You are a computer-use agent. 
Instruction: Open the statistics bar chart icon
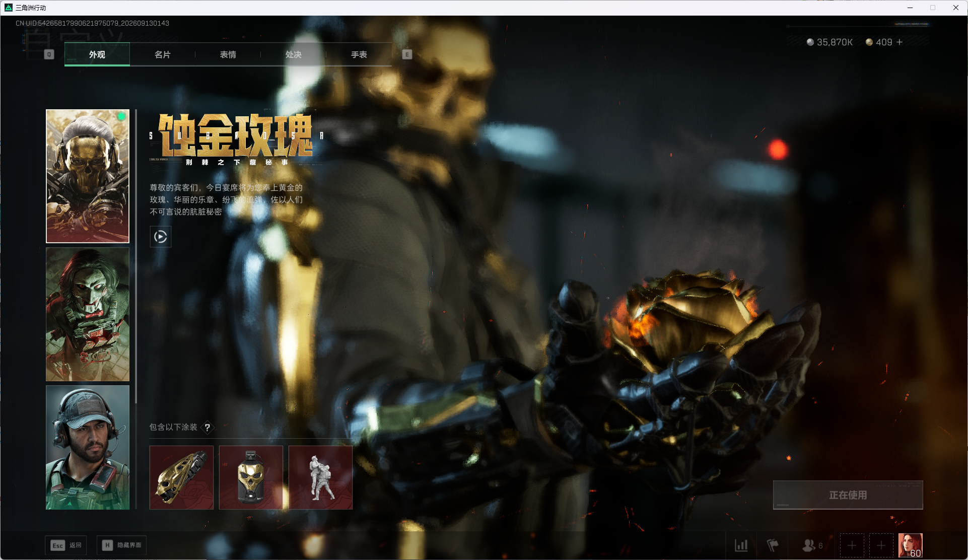(741, 545)
